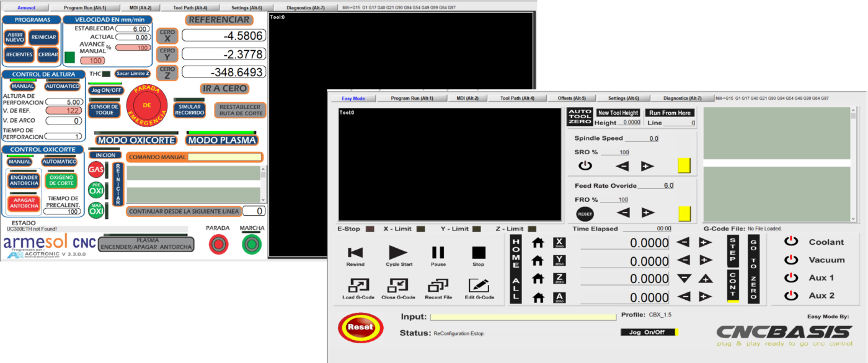Switch to the Offsets (Alt-5) tab
Screen dimensions: 868x363
[572, 98]
